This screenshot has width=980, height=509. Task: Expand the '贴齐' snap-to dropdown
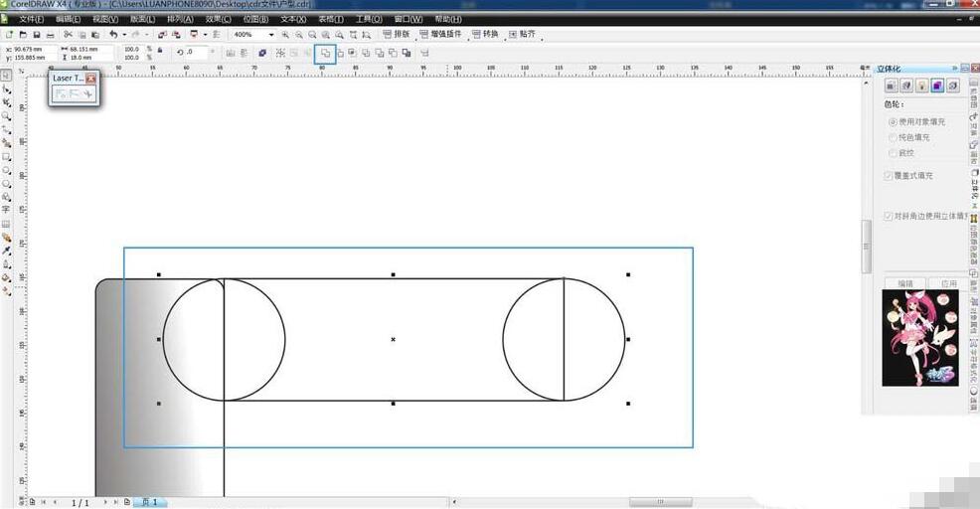tap(522, 35)
